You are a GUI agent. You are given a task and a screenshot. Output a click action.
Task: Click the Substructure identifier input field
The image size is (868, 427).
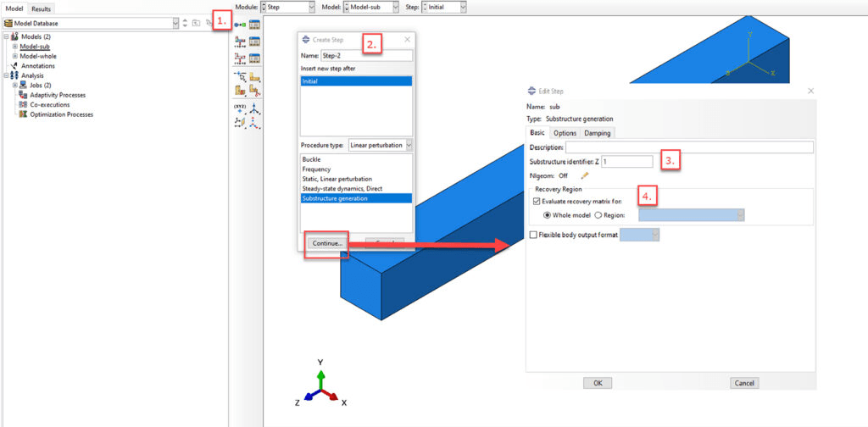(x=627, y=161)
